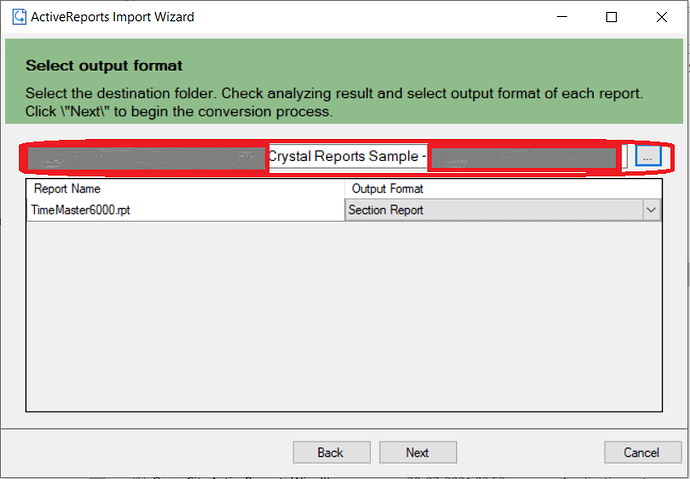The width and height of the screenshot is (690, 479).
Task: Expand the Output Format dropdown arrow
Action: coord(651,210)
